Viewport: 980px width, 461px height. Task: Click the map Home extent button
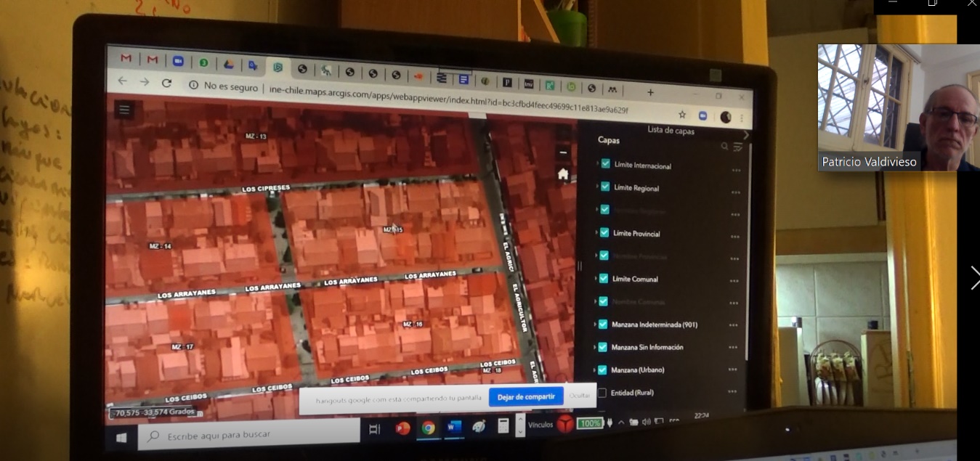[562, 174]
